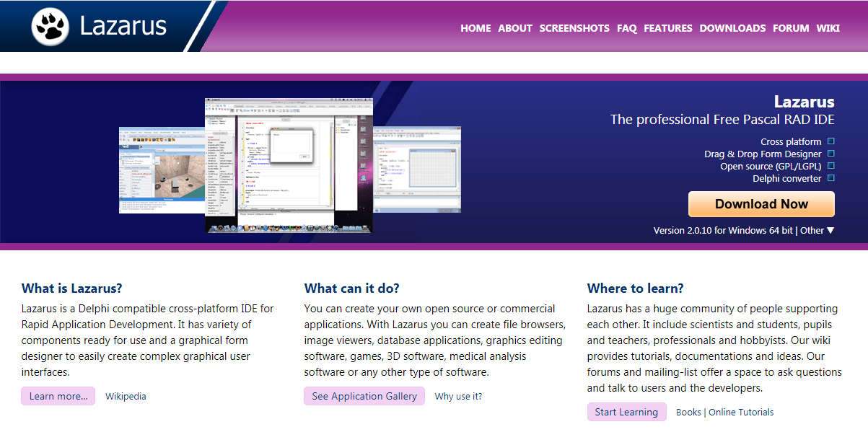This screenshot has height=445, width=868.
Task: Open the Wikipedia link
Action: point(126,396)
